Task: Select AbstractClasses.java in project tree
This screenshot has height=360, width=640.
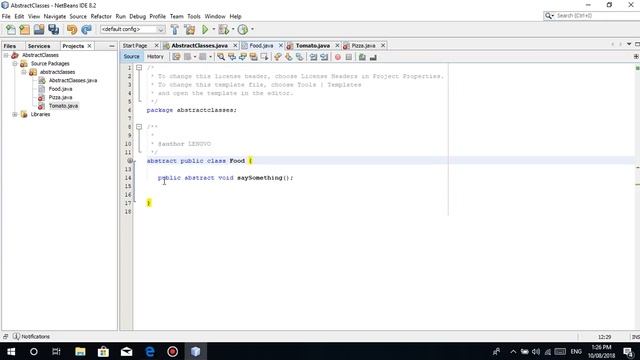Action: click(73, 80)
